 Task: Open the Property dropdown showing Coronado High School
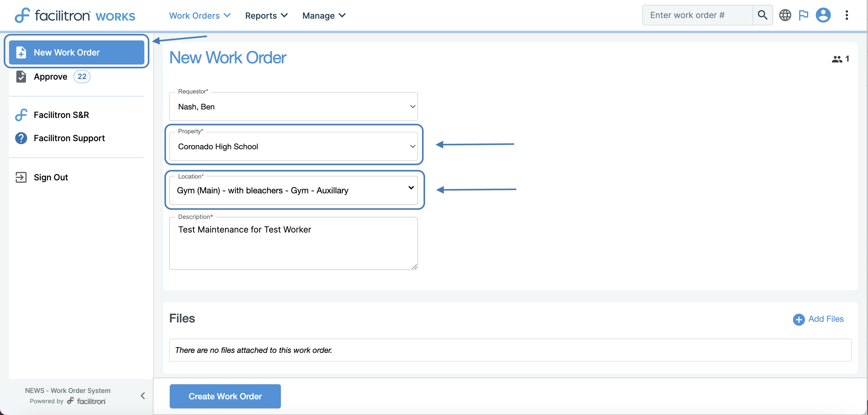coord(293,146)
